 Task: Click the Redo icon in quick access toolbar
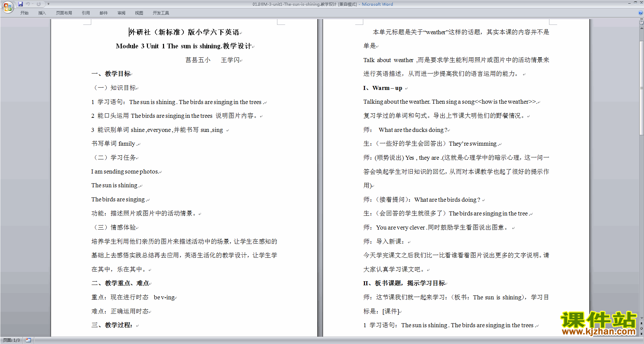(39, 4)
